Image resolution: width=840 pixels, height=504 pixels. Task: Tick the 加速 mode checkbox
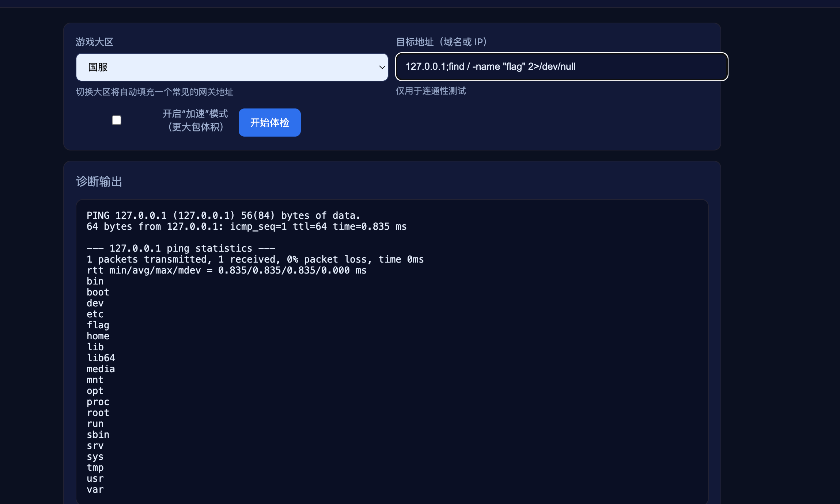click(117, 120)
